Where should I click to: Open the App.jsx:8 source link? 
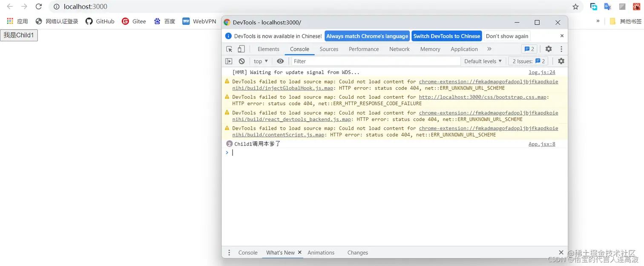(542, 144)
